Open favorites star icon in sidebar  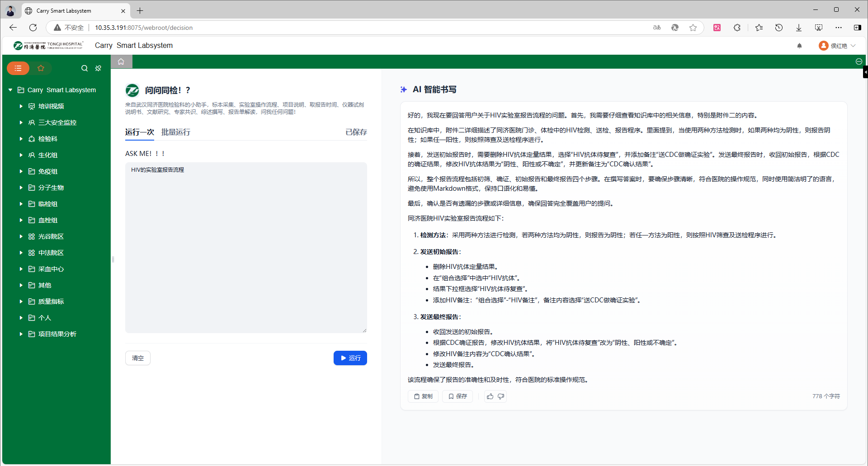coord(41,68)
